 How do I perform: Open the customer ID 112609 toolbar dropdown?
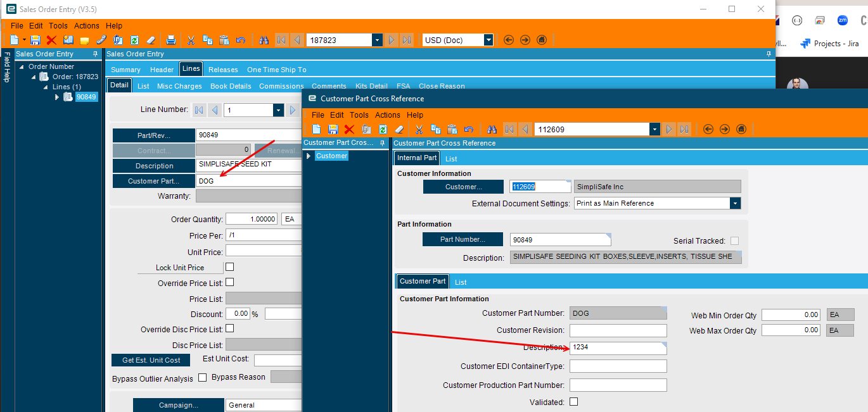point(655,129)
